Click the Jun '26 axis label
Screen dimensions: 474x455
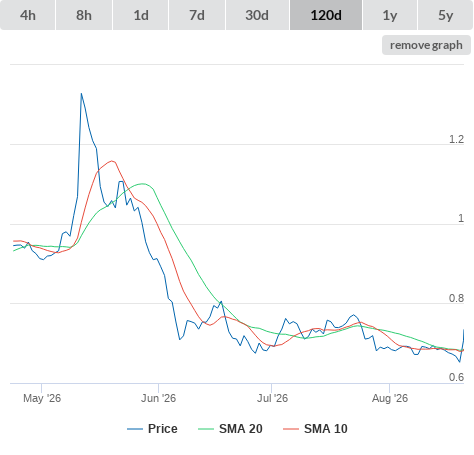158,398
